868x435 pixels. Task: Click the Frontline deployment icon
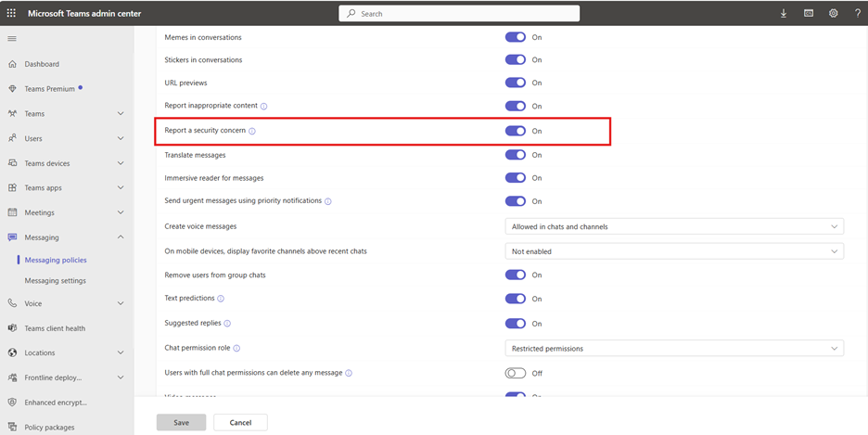coord(12,377)
